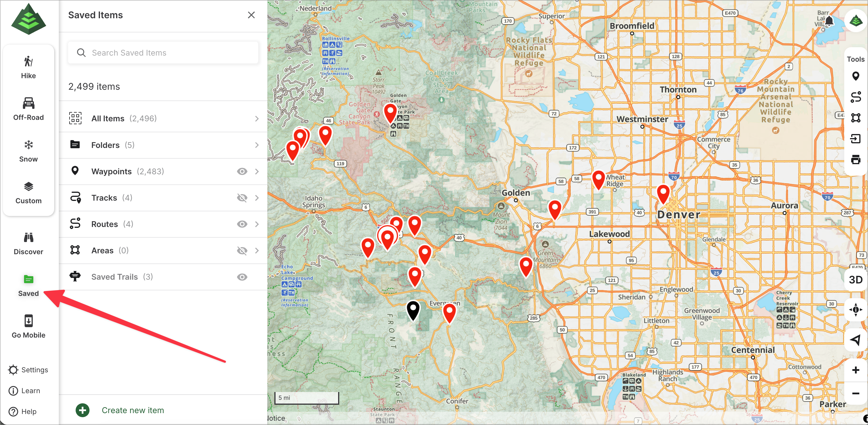Image resolution: width=868 pixels, height=425 pixels.
Task: Show Tracks on the map
Action: click(x=242, y=198)
